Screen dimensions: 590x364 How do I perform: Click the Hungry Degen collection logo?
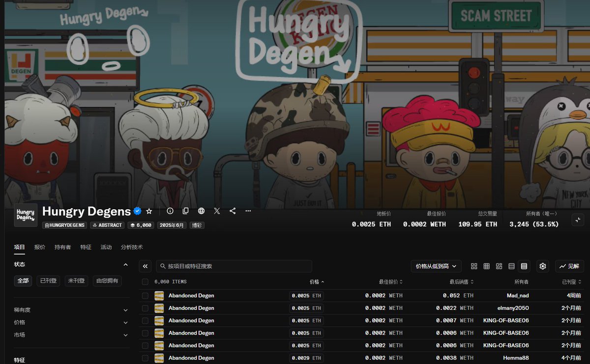point(26,215)
